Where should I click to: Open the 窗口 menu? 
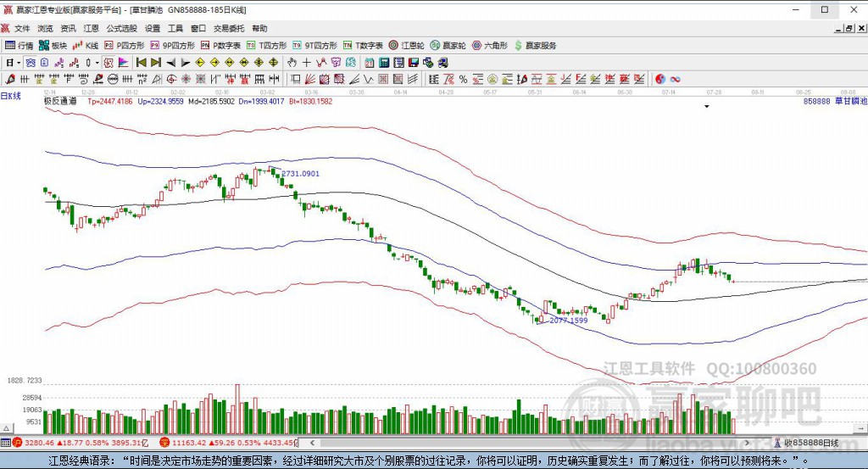(x=198, y=28)
